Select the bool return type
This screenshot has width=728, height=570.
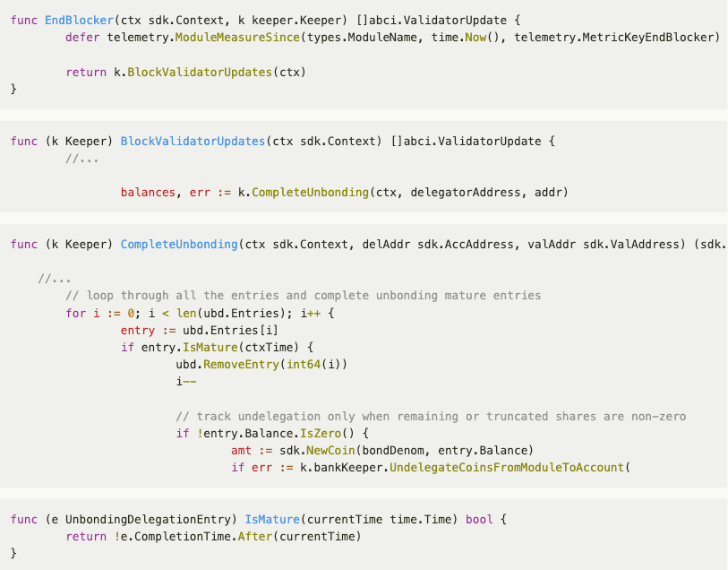[479, 520]
